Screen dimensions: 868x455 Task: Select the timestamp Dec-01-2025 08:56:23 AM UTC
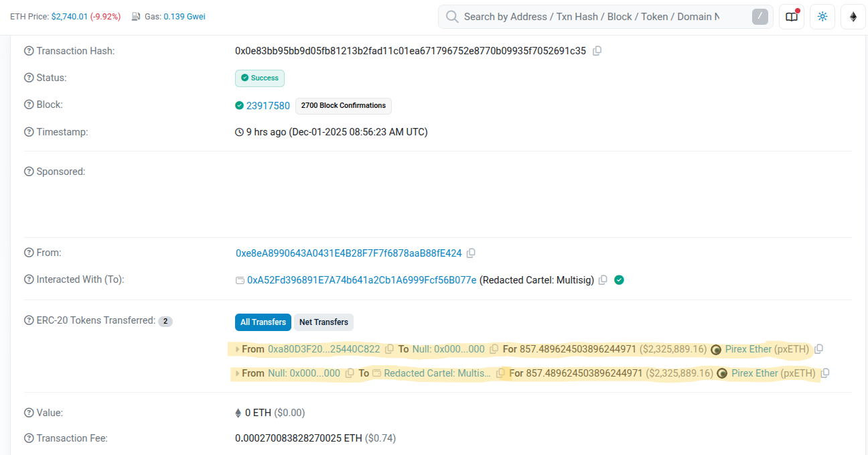click(x=358, y=132)
